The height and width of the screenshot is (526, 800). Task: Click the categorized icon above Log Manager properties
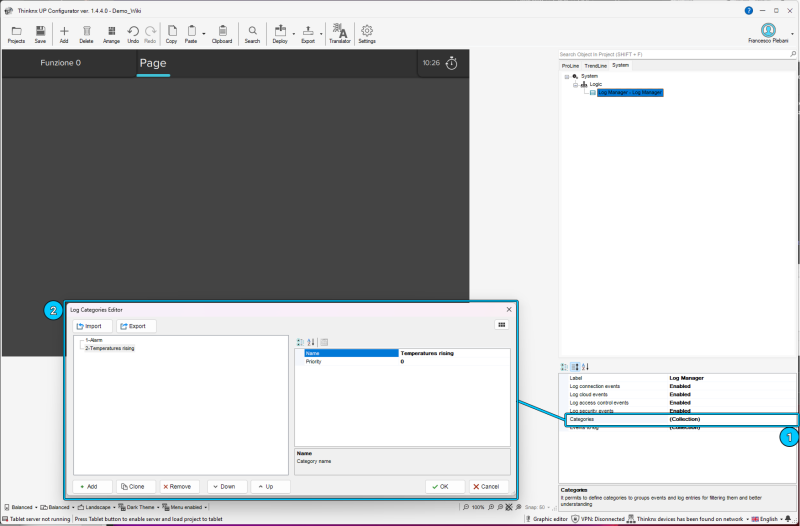tap(564, 367)
